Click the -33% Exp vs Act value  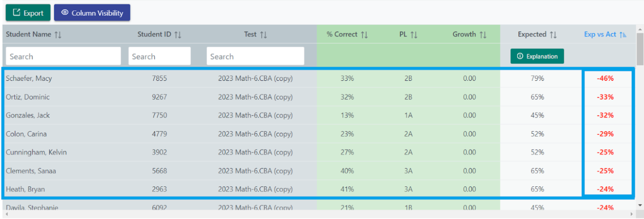point(605,97)
